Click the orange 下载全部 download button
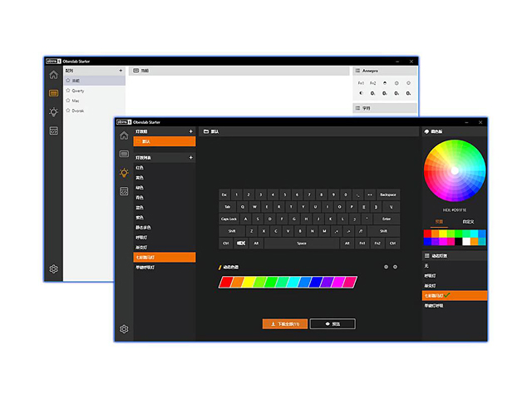 pyautogui.click(x=285, y=323)
